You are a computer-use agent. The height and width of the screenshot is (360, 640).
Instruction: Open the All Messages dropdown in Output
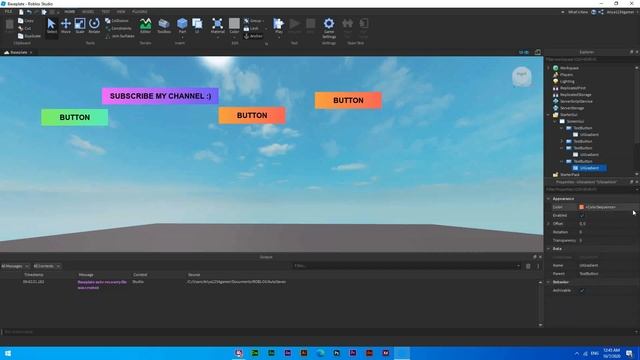(x=15, y=266)
